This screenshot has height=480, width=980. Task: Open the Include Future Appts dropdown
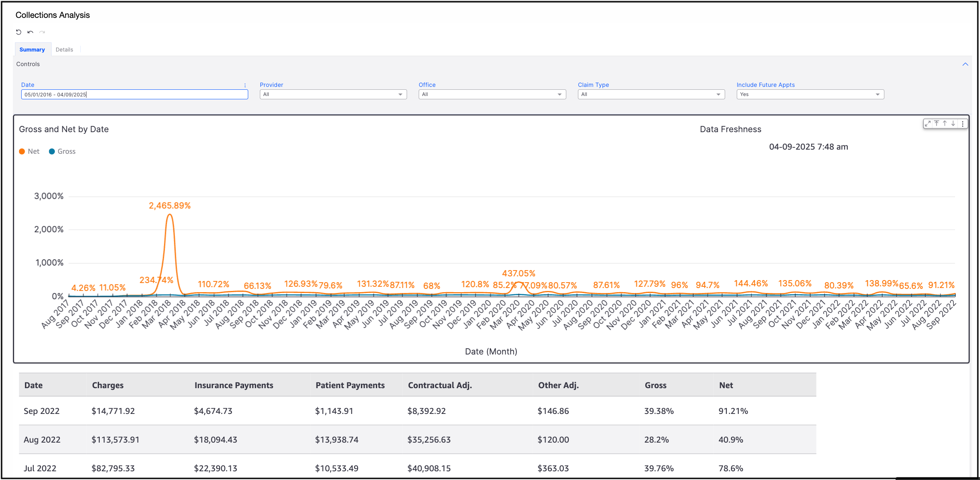[x=810, y=94]
